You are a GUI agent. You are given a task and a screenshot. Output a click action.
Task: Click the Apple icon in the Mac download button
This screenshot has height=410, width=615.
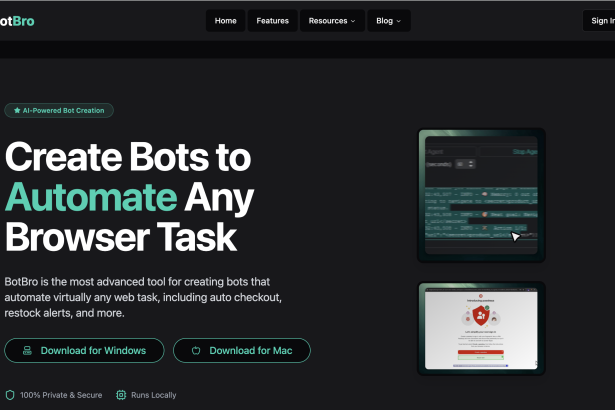tap(196, 350)
